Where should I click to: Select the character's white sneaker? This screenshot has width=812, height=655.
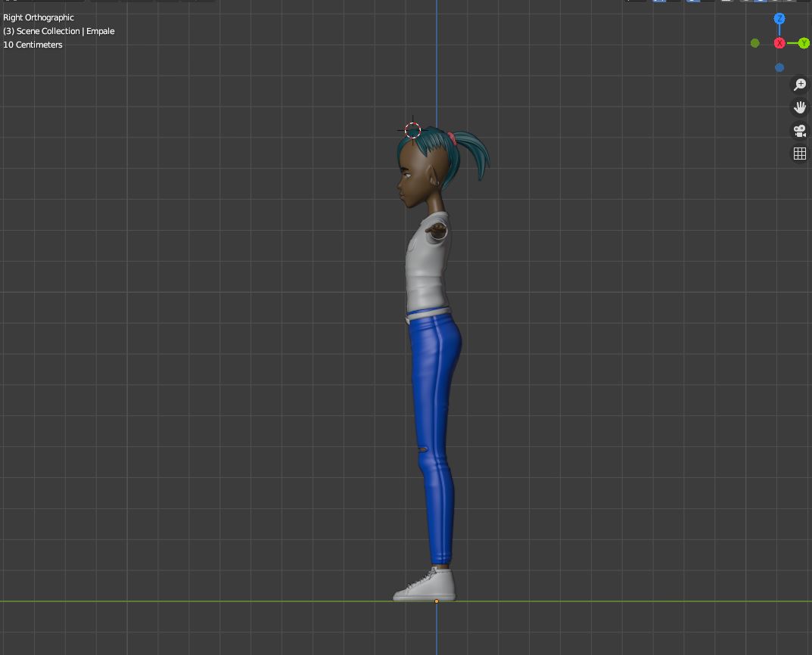424,586
